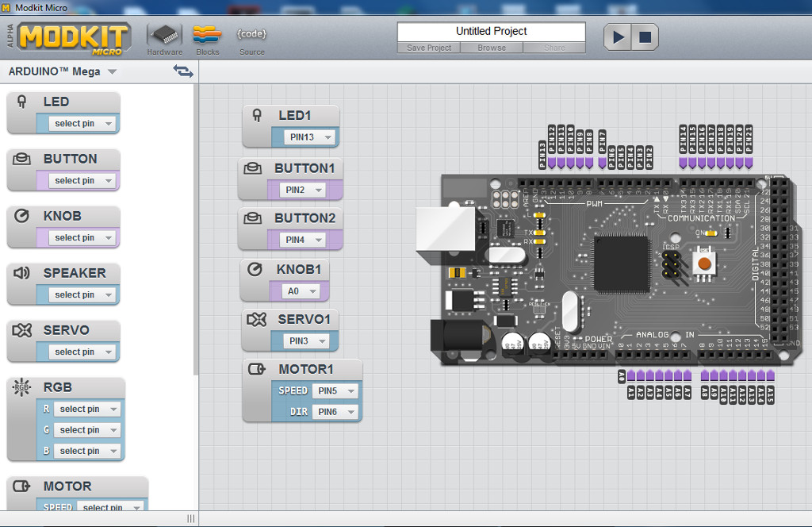
Task: Click the PIN14 label above the board
Action: click(x=684, y=139)
